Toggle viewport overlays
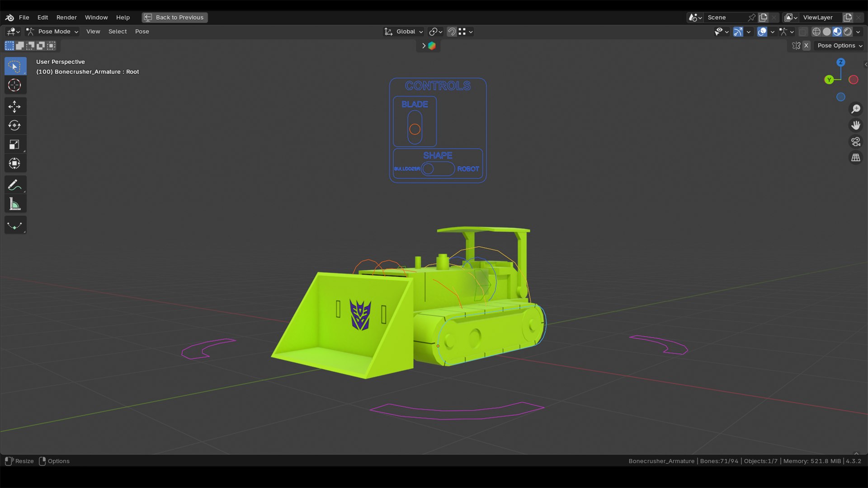The image size is (868, 488). pyautogui.click(x=762, y=32)
